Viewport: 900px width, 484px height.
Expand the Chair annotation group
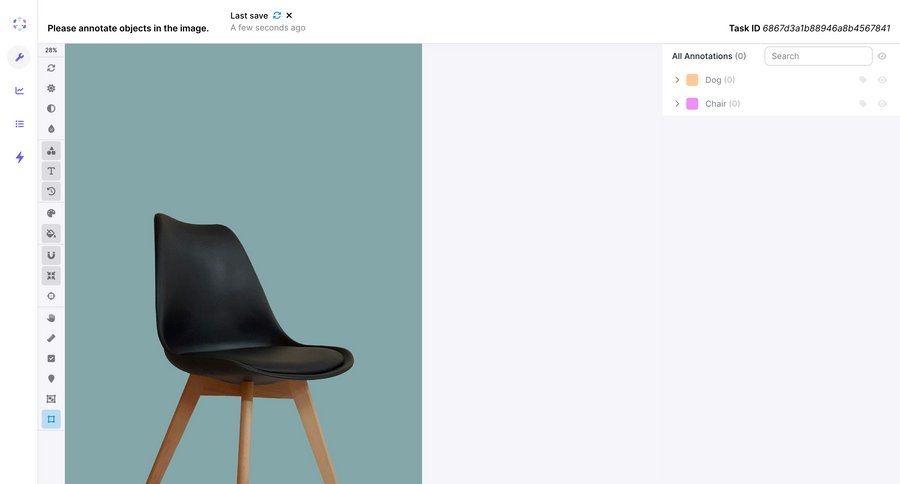click(677, 104)
